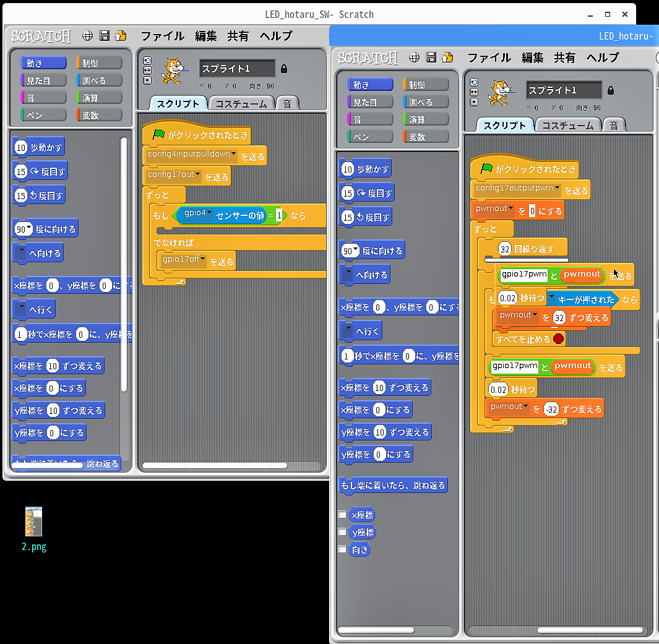Open the gpio17off message dropdown
The height and width of the screenshot is (644, 659).
click(x=202, y=259)
